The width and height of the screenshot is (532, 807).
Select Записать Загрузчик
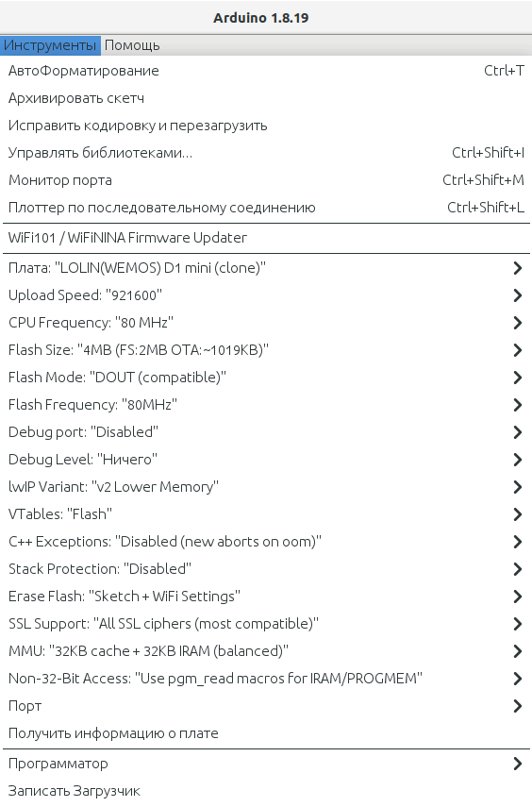coord(266,791)
